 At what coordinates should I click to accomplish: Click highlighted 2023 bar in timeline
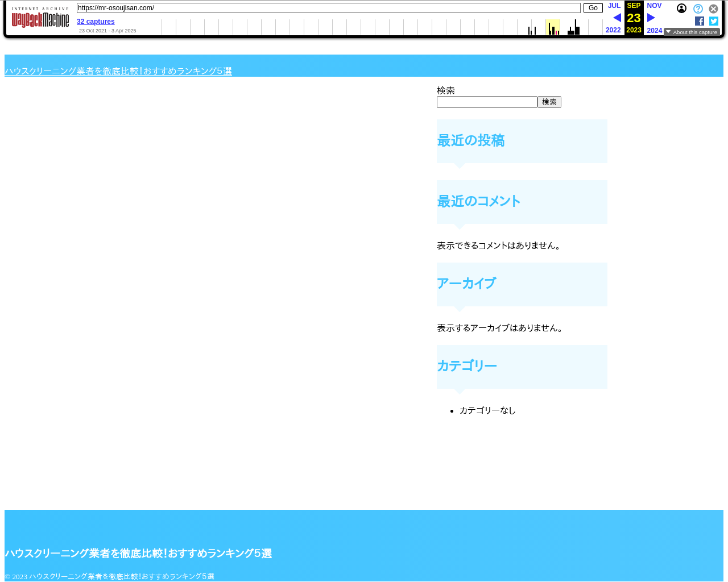click(552, 27)
